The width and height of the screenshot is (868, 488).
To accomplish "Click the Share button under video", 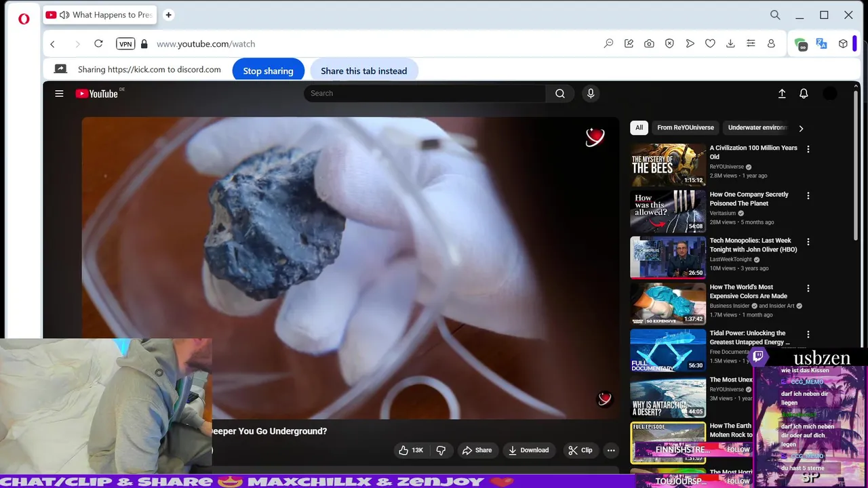I will click(x=477, y=450).
